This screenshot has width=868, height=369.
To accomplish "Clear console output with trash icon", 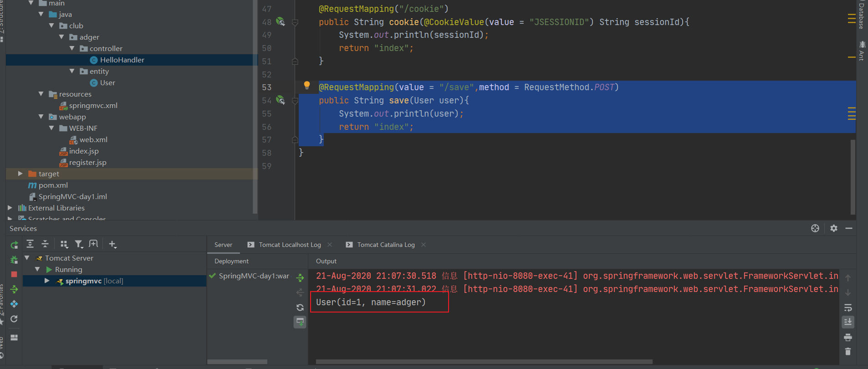I will coord(848,352).
